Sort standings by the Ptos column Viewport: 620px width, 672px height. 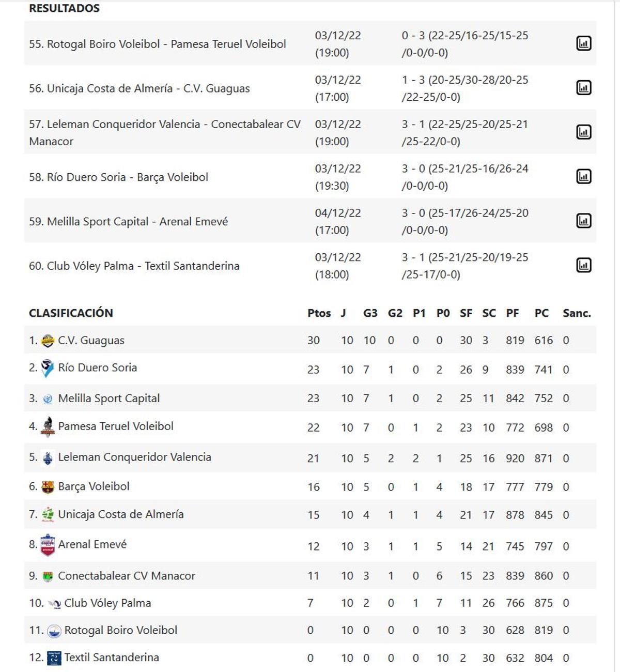point(319,313)
